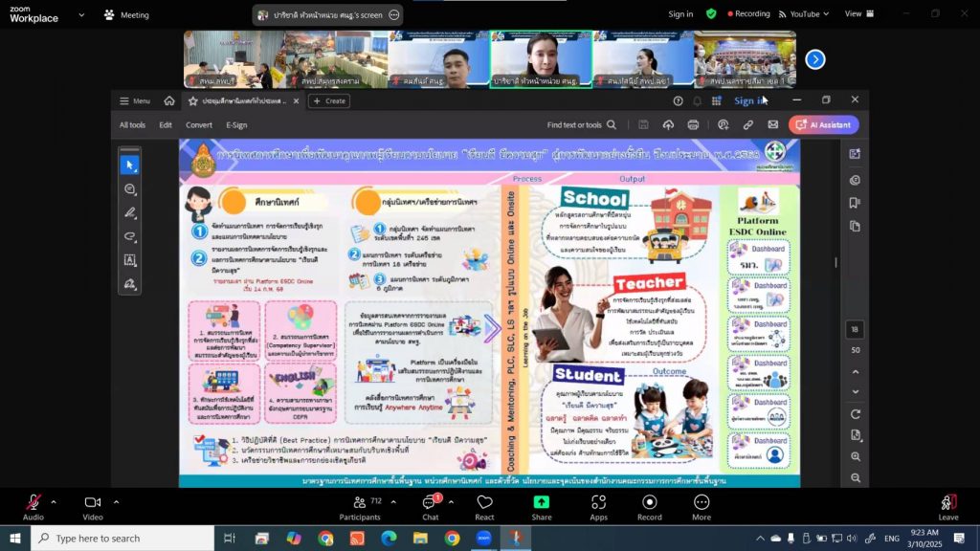Open Zoom Apps
This screenshot has height=551, width=980.
coord(599,507)
